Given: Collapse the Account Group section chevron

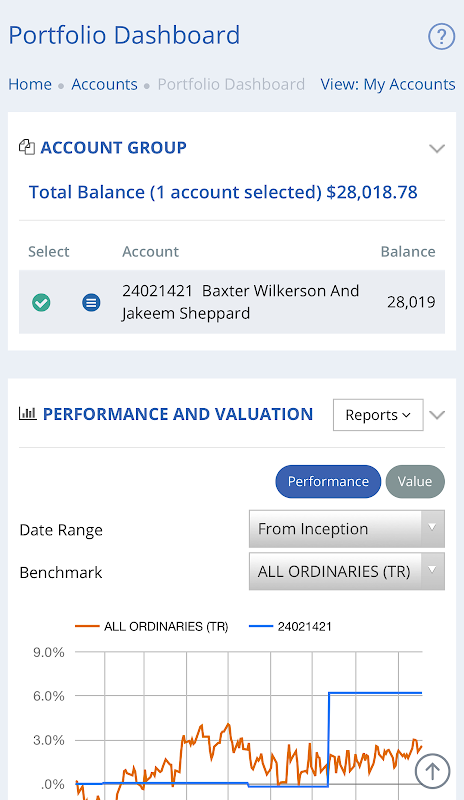Looking at the screenshot, I should pyautogui.click(x=437, y=148).
